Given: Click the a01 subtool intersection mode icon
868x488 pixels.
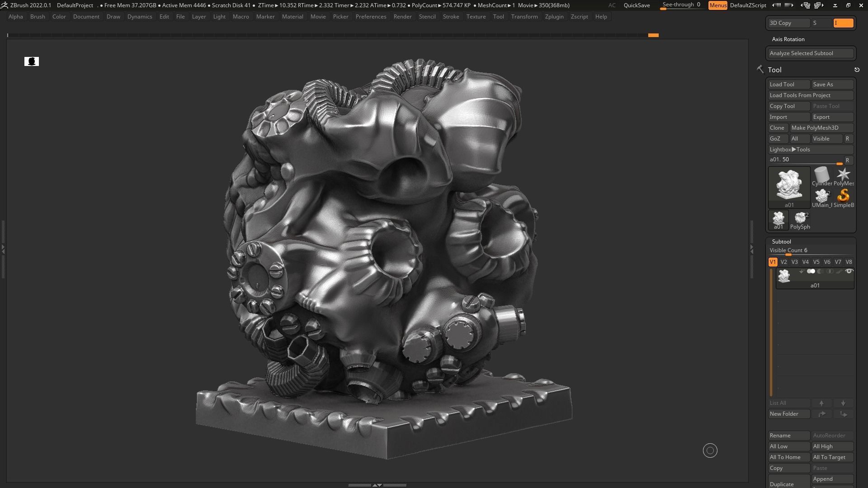Looking at the screenshot, I should (x=830, y=272).
